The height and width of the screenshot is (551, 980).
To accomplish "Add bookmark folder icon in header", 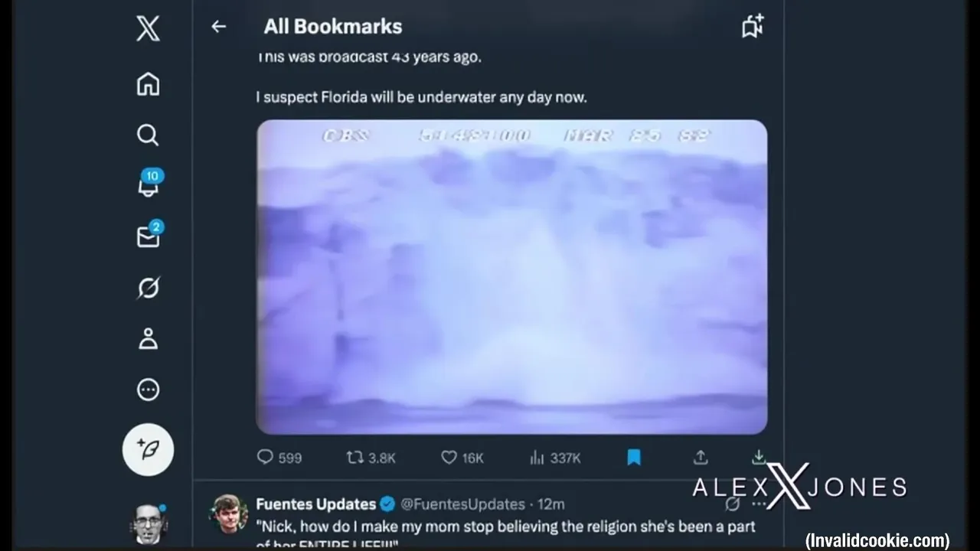I will coord(753,27).
